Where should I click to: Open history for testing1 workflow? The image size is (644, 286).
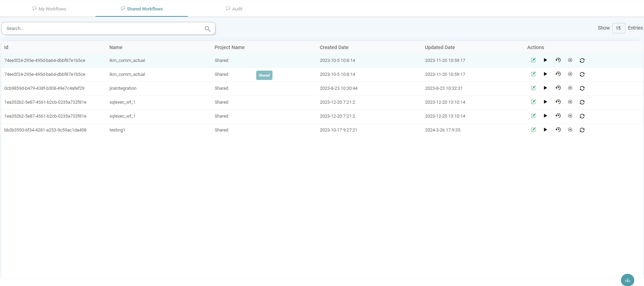tap(558, 130)
